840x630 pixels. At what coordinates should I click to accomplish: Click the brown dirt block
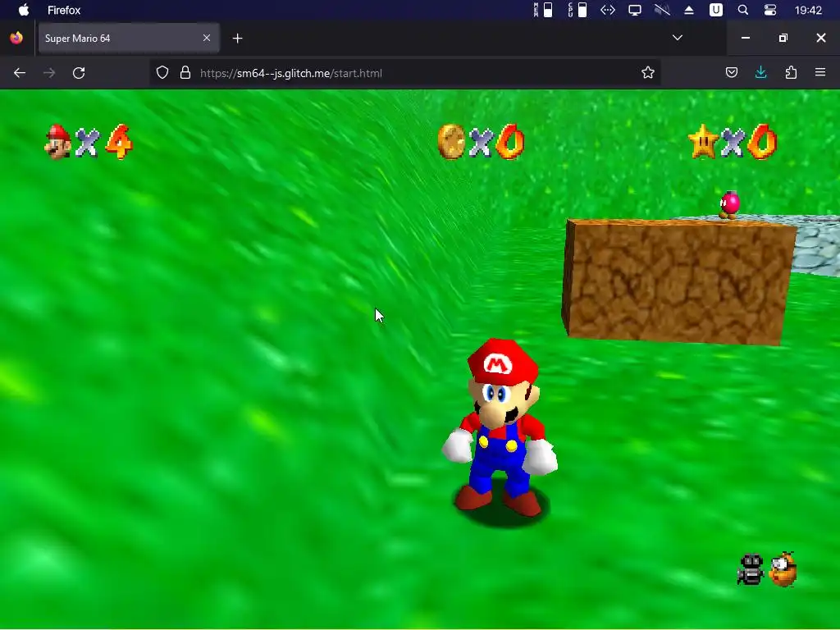pos(678,281)
